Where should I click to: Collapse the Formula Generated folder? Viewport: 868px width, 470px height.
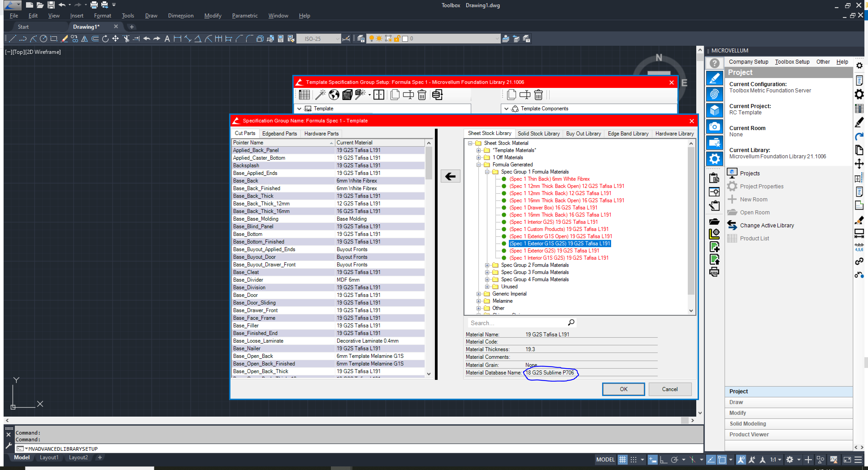(478, 165)
